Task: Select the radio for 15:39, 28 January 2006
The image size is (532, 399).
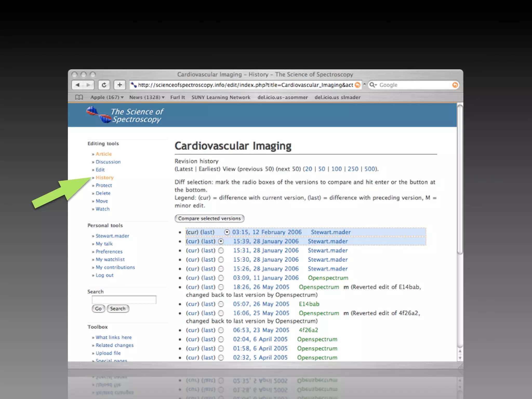Action: (x=221, y=241)
